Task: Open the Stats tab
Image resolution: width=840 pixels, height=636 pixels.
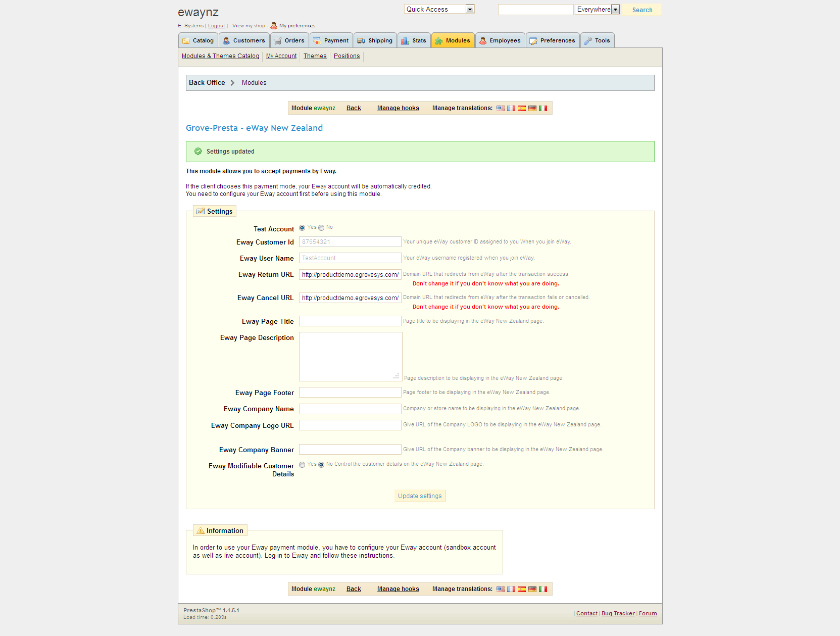Action: click(414, 40)
